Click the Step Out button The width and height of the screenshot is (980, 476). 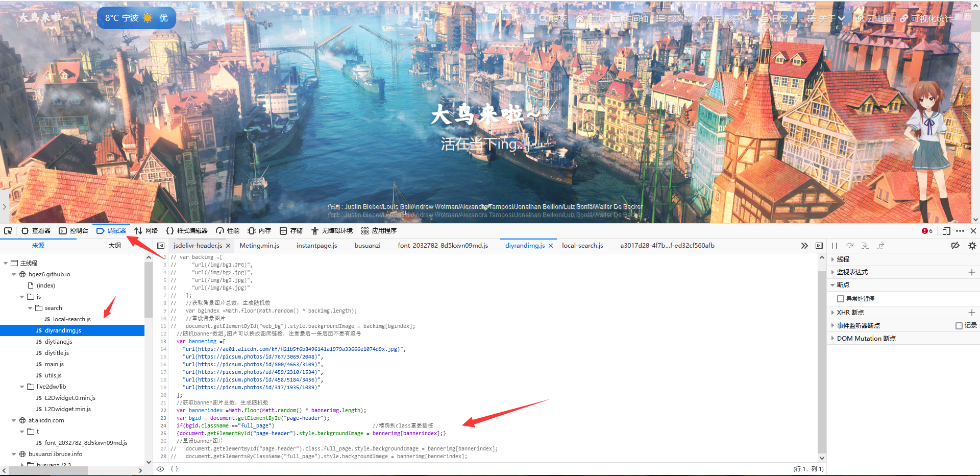tap(880, 246)
